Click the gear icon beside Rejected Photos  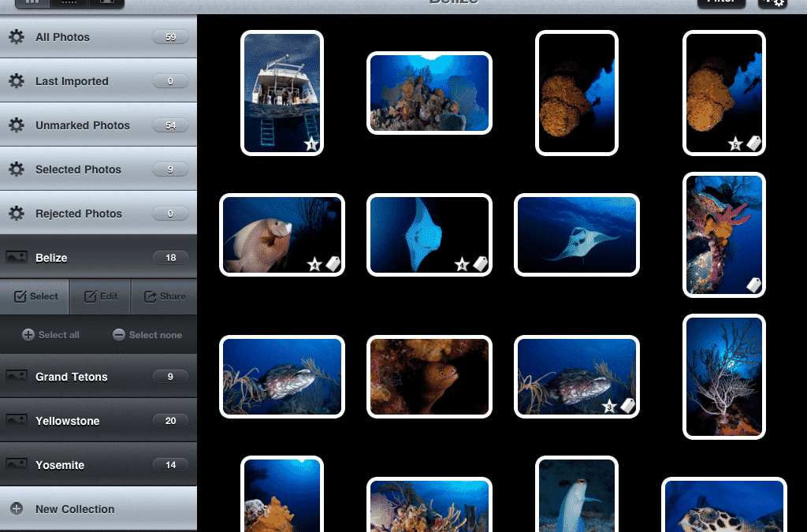click(x=17, y=213)
